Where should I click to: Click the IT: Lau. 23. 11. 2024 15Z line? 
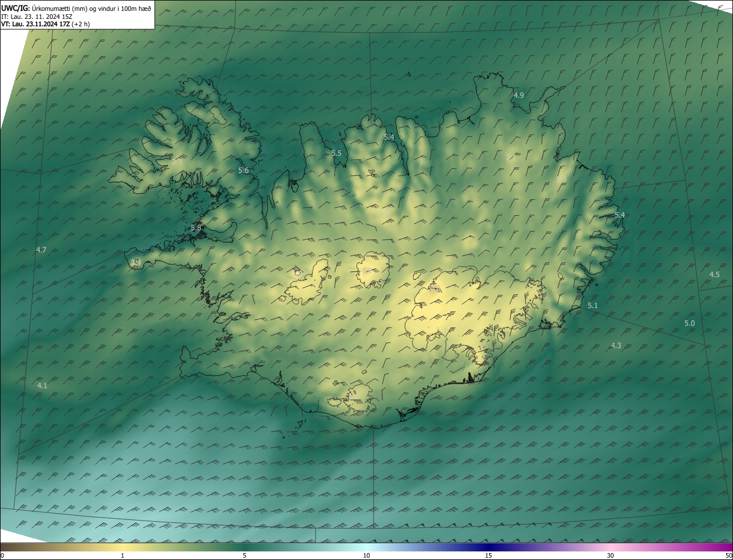37,17
